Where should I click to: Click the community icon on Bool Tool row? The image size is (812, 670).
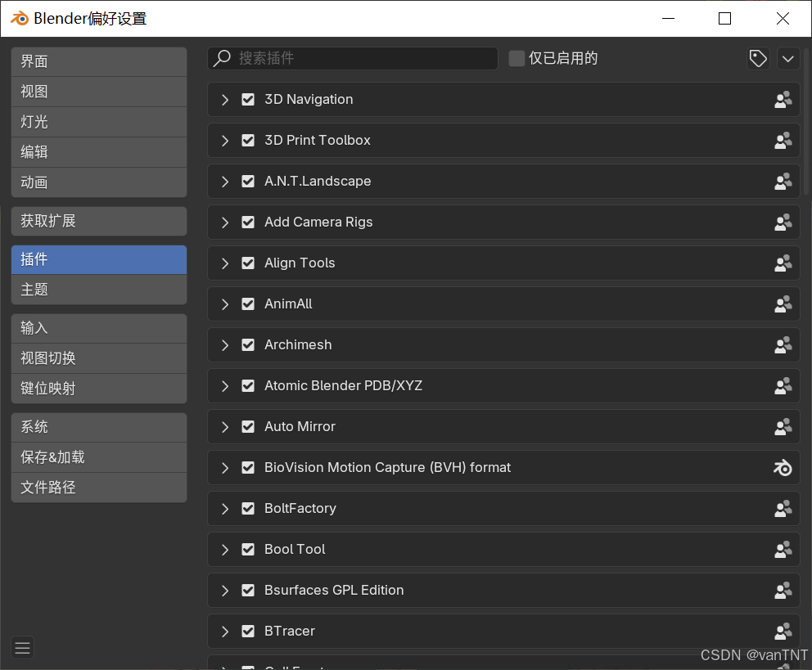(x=783, y=550)
